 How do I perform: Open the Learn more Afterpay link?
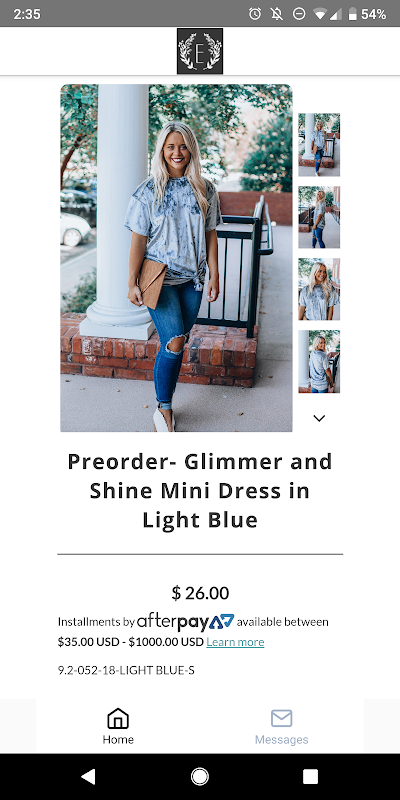pyautogui.click(x=235, y=642)
